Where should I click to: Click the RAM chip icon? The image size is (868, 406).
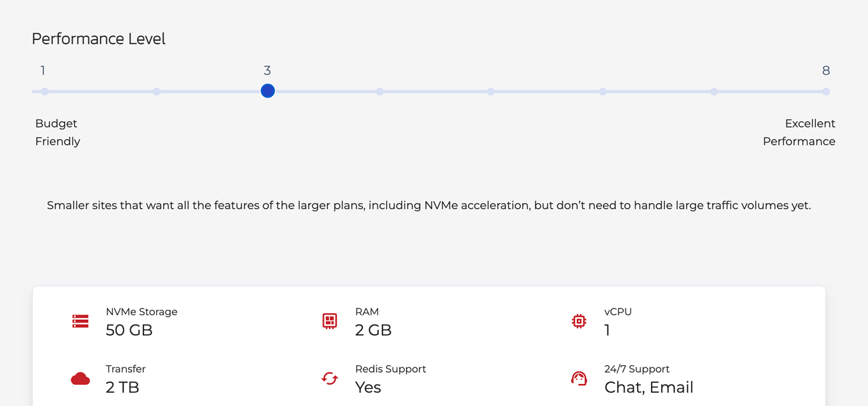(329, 321)
